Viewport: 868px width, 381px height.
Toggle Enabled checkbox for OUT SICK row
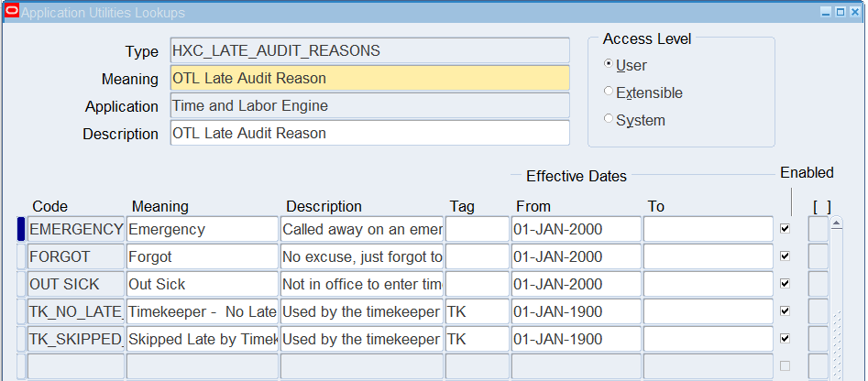click(x=785, y=284)
